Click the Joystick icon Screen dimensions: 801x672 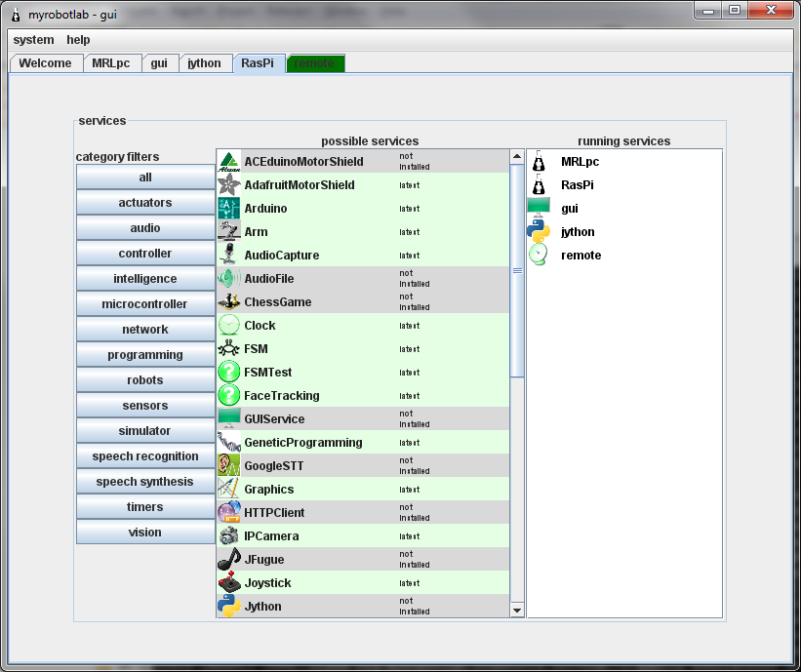(229, 582)
